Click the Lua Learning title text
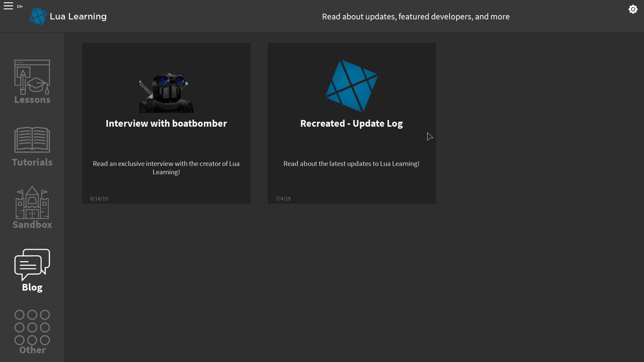The image size is (644, 362). tap(78, 17)
